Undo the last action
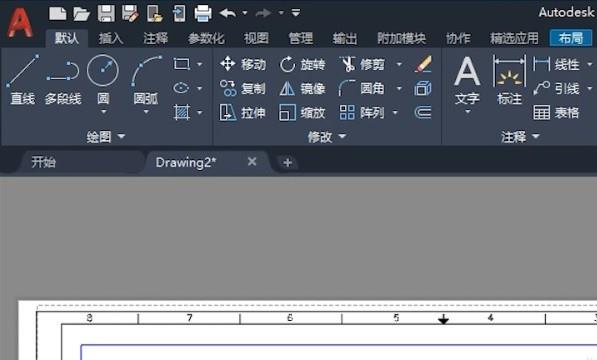 (228, 13)
